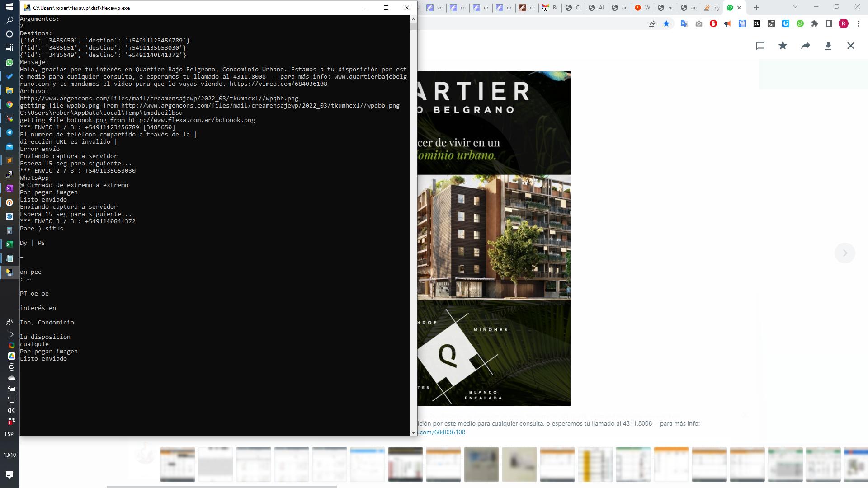Open Cortana circle on taskbar

point(9,34)
